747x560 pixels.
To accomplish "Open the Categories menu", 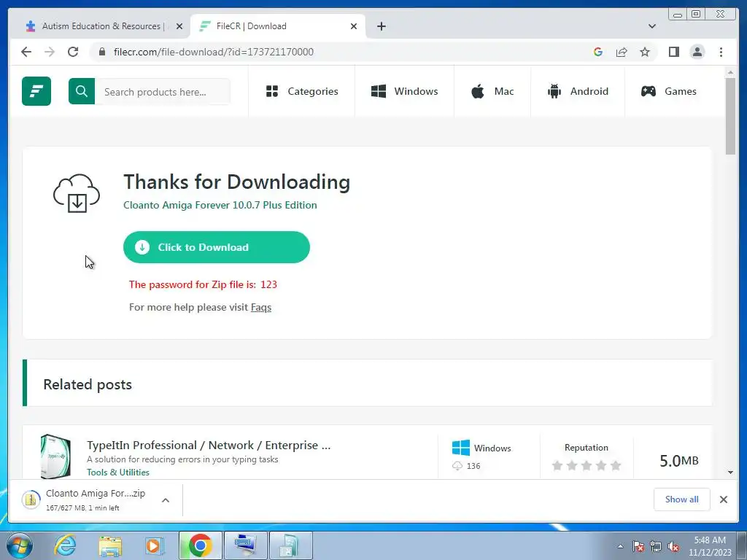I will click(302, 91).
